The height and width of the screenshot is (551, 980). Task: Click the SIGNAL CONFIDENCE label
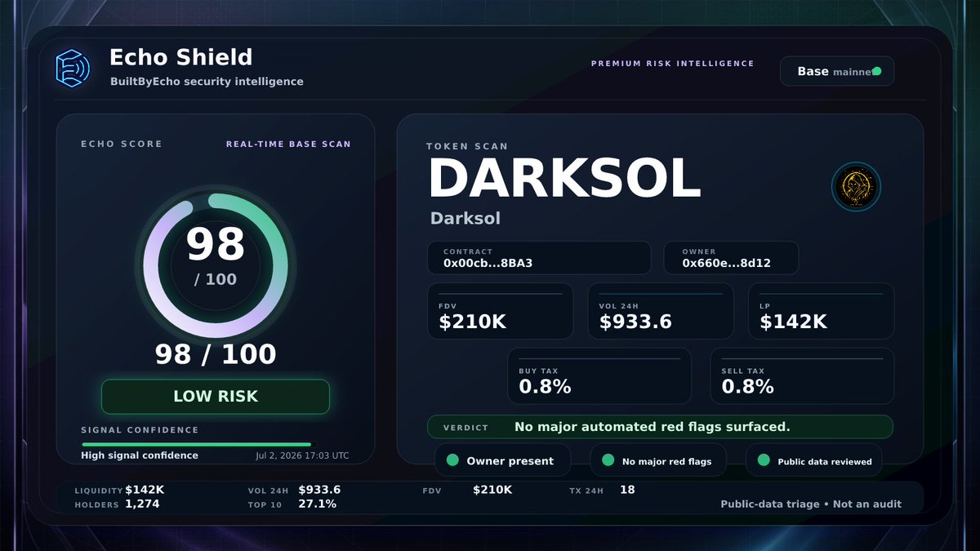coord(140,430)
